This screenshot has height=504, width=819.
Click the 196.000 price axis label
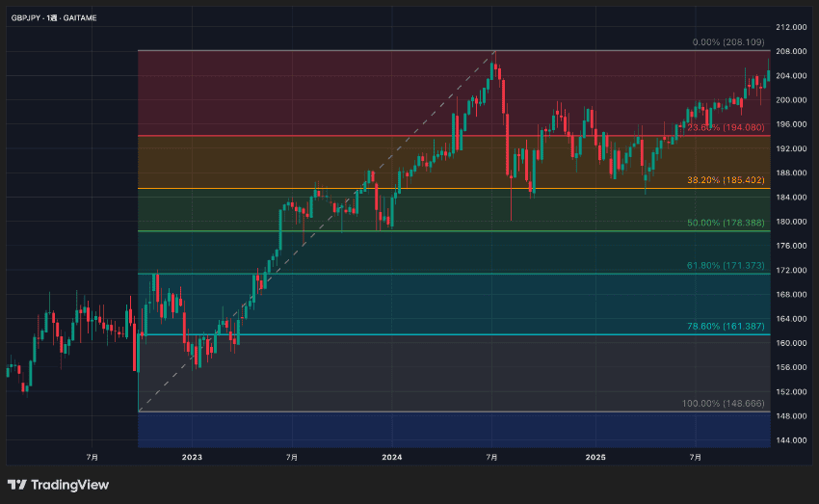[791, 124]
